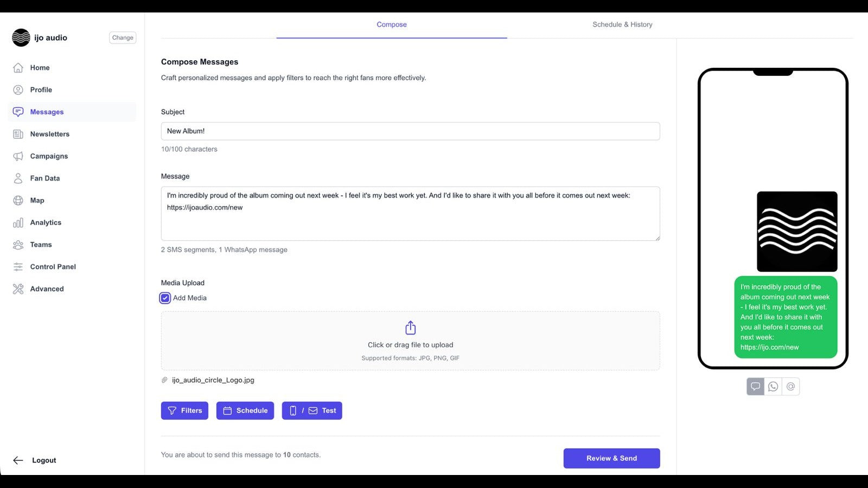Open the Filters options
Image resolution: width=868 pixels, height=488 pixels.
pos(184,410)
